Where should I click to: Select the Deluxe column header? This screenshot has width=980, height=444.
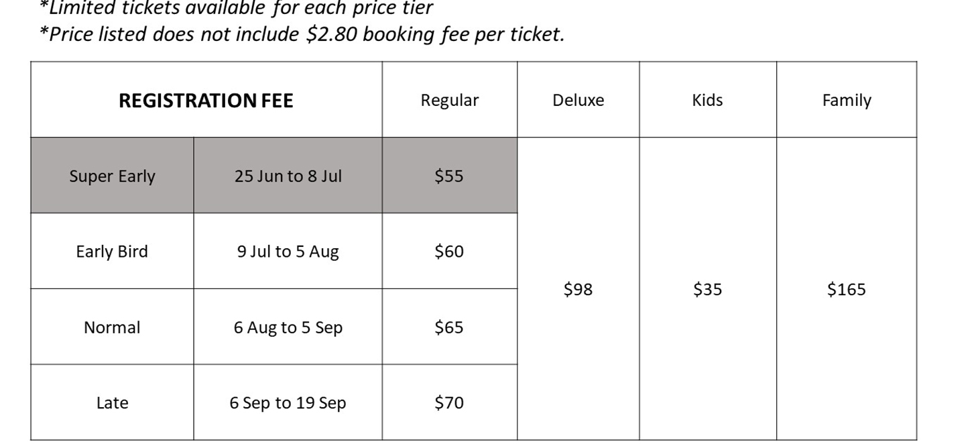(578, 100)
